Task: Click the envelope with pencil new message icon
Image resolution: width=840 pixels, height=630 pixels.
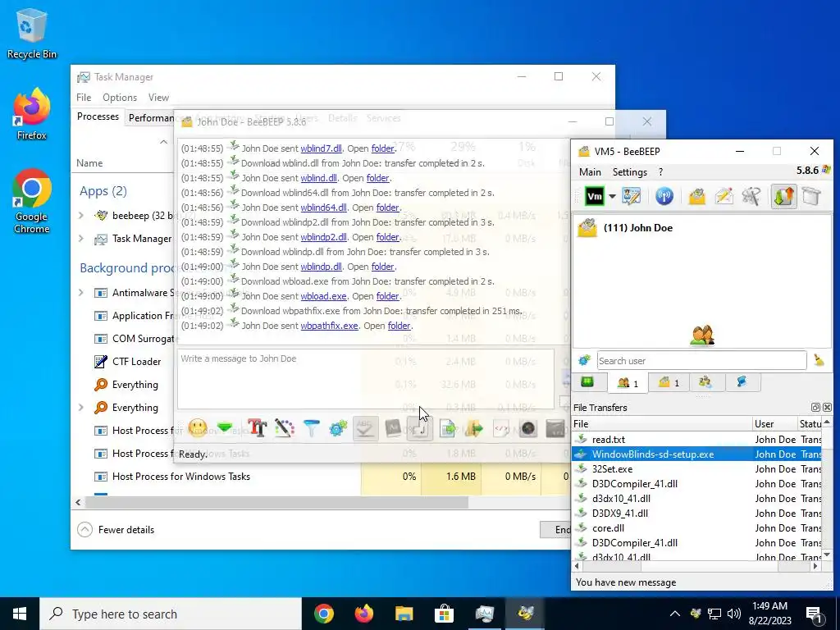Action: [x=724, y=196]
